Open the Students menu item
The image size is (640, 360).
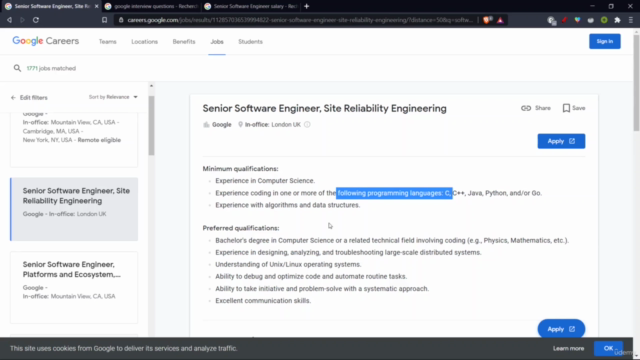click(251, 42)
